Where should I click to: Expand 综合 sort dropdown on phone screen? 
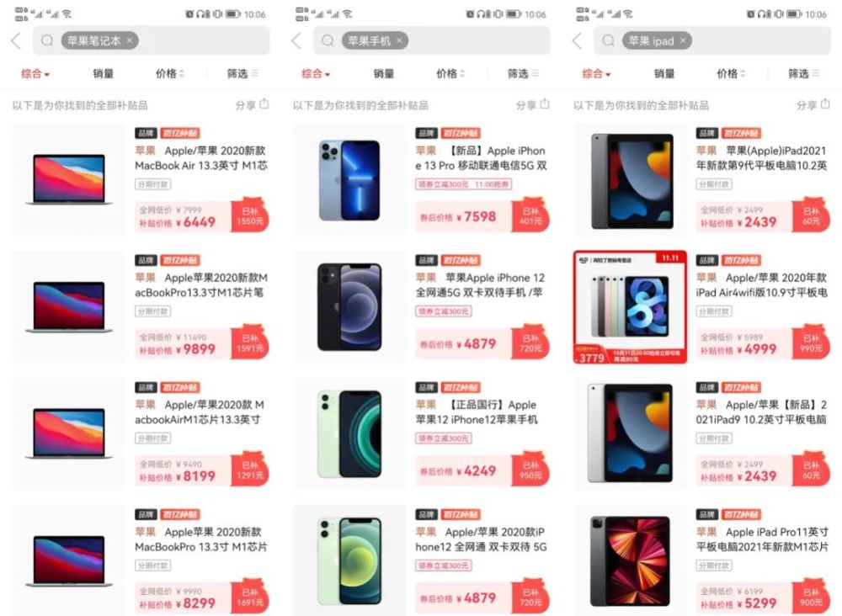click(x=316, y=73)
